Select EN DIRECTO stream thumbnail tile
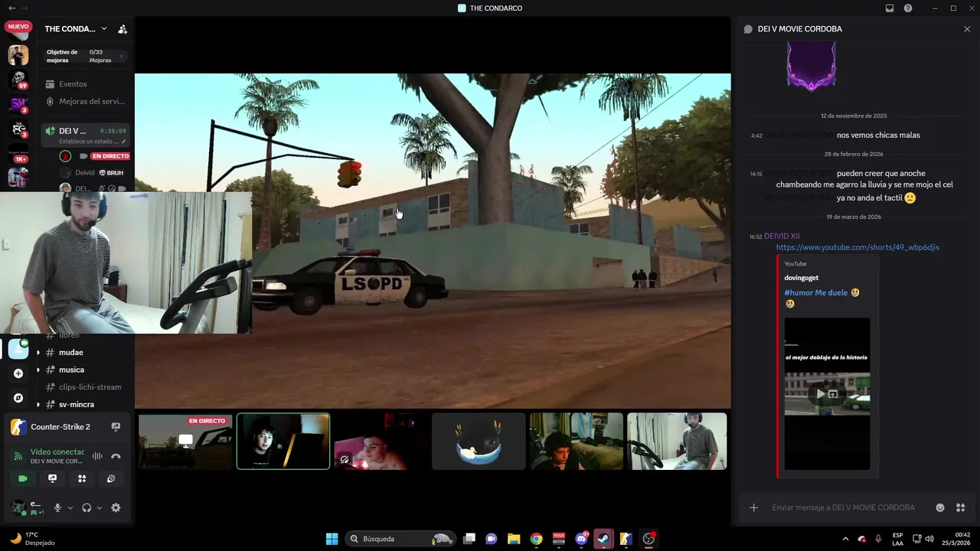 pos(185,441)
